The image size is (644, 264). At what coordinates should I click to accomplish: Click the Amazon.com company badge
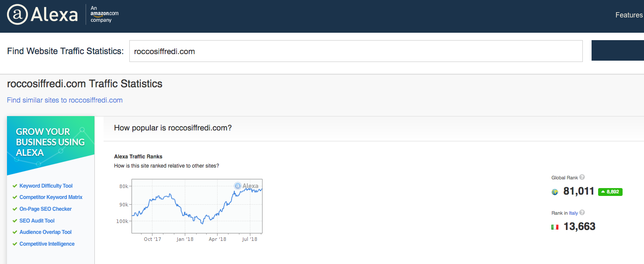tap(104, 14)
